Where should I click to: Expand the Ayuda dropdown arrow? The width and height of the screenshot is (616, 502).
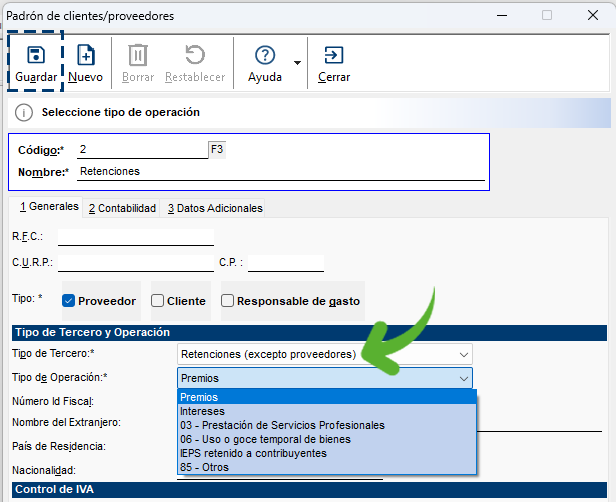297,63
